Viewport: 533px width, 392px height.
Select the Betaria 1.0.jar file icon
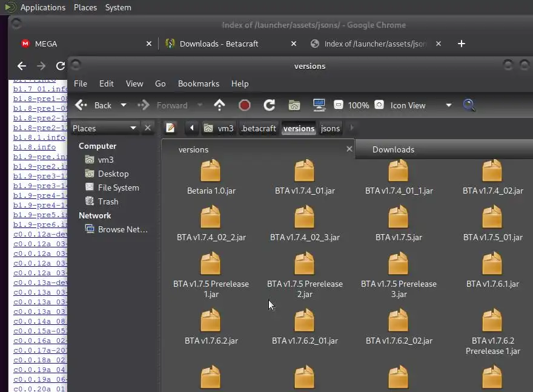point(210,171)
